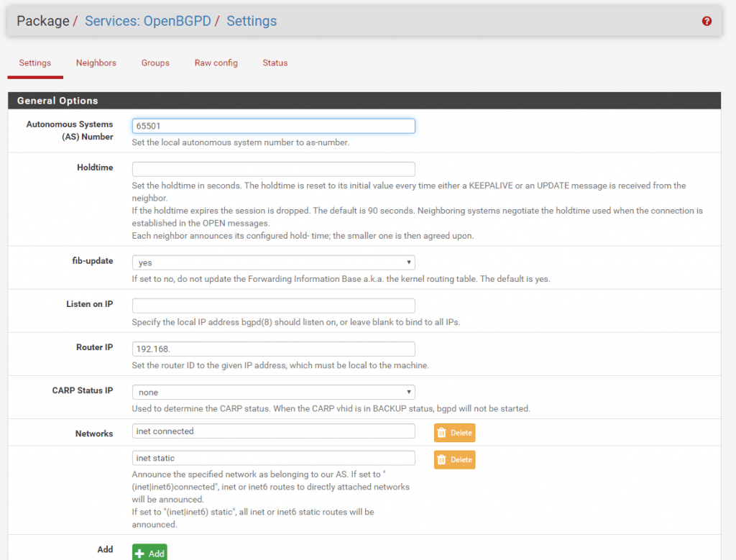The width and height of the screenshot is (736, 560).
Task: Click 'Set the local autonomous system number' help text
Action: click(x=240, y=142)
